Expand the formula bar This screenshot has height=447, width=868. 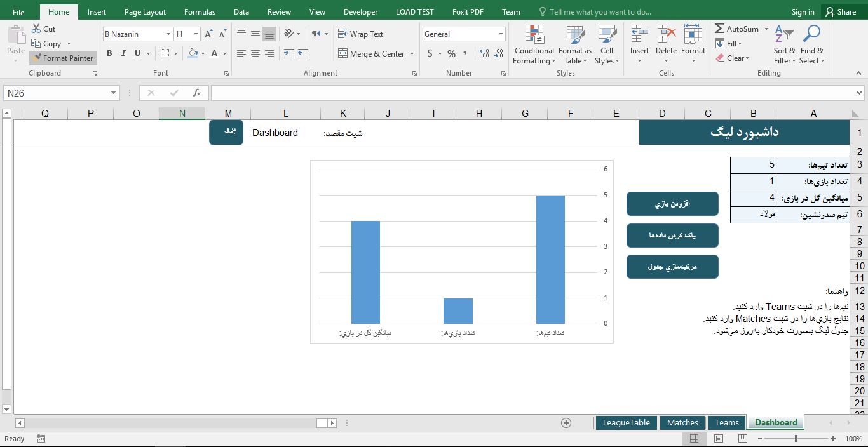860,93
